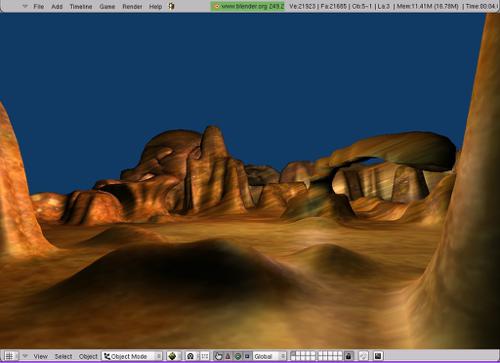Click the Ve:21923 vertex count text

[x=302, y=6]
